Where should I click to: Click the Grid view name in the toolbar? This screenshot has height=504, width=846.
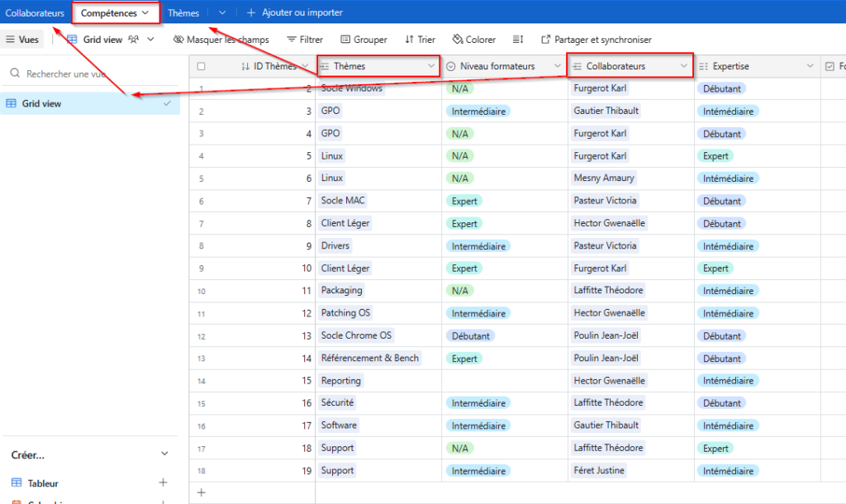click(x=102, y=40)
